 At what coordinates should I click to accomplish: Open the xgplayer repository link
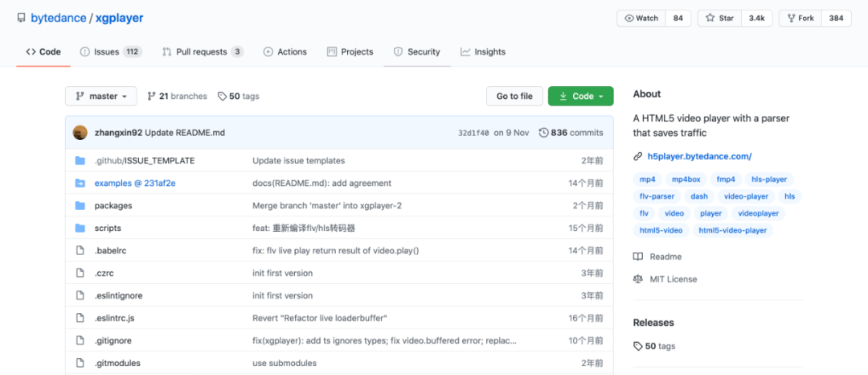119,18
